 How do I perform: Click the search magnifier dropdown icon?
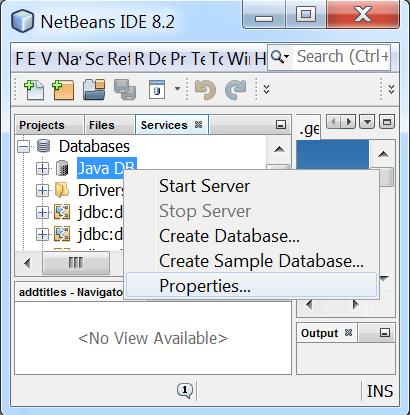(x=280, y=57)
